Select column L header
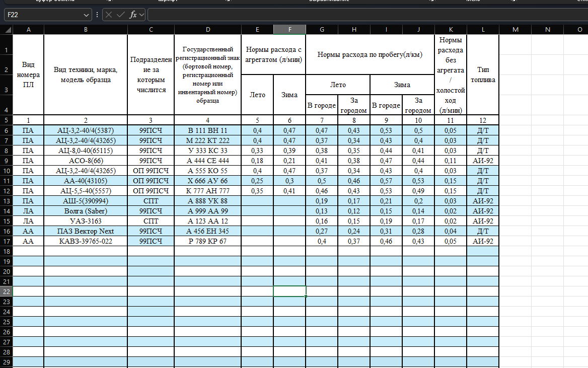This screenshot has width=588, height=368. (483, 30)
